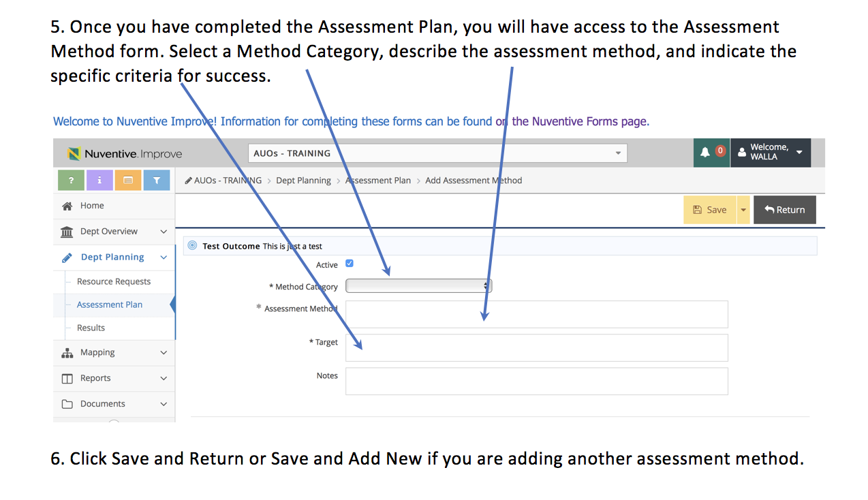The width and height of the screenshot is (868, 500).
Task: Expand the Save options arrow
Action: (743, 210)
